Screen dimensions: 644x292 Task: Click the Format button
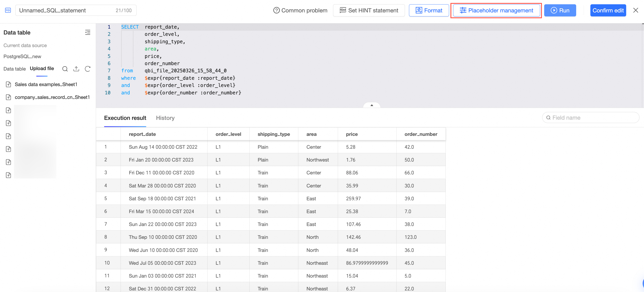[429, 10]
